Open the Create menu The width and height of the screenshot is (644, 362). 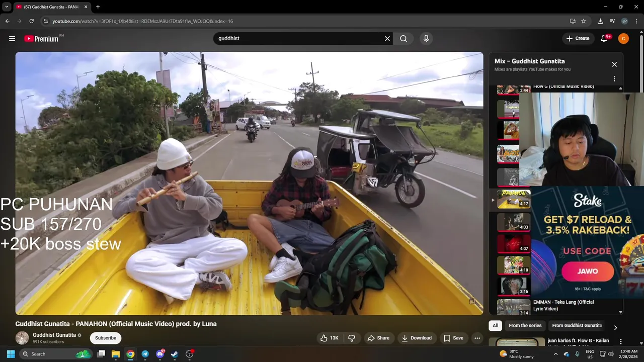578,38
